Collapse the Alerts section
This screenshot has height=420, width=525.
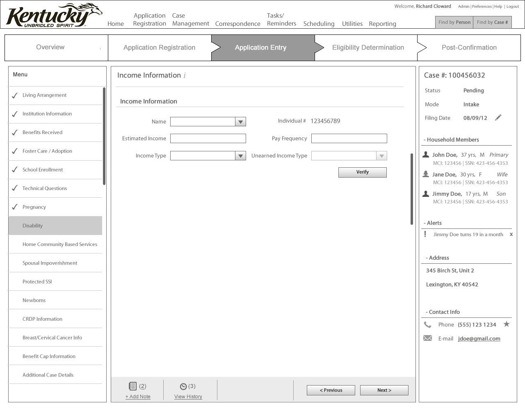coord(433,223)
